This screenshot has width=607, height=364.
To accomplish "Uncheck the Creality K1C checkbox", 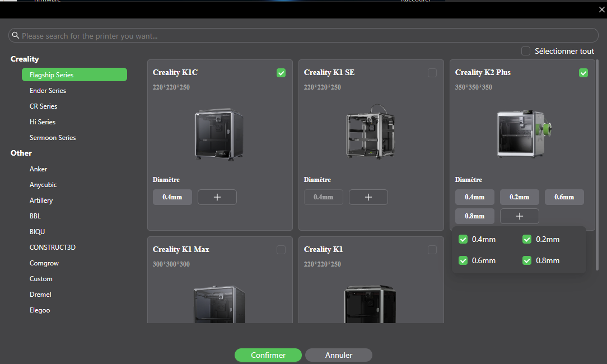I will point(281,73).
